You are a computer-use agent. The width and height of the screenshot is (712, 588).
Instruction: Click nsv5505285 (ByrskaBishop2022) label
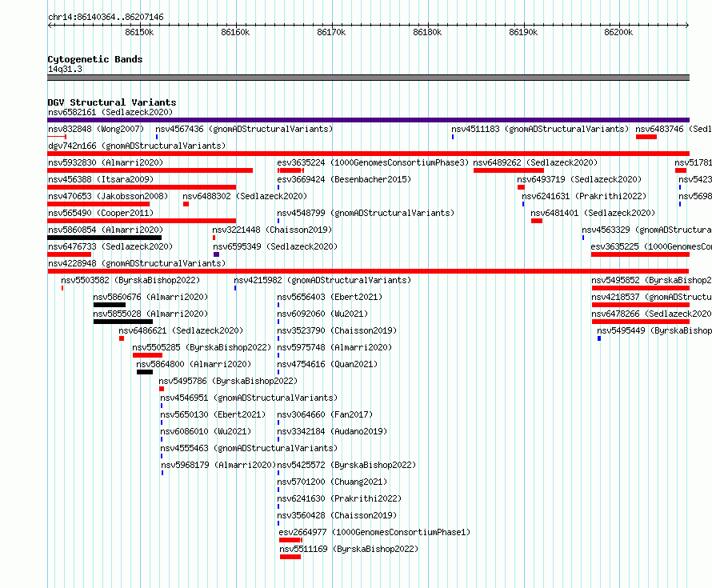tap(202, 347)
